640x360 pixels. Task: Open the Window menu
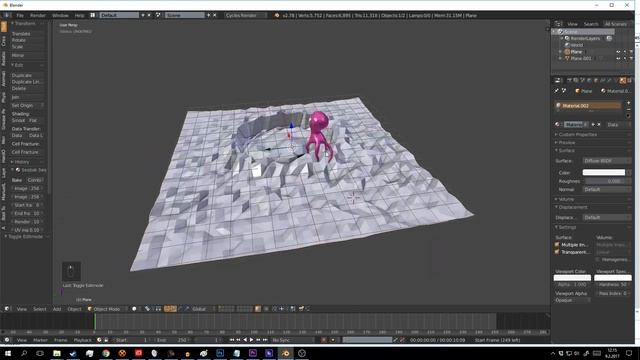[x=60, y=16]
